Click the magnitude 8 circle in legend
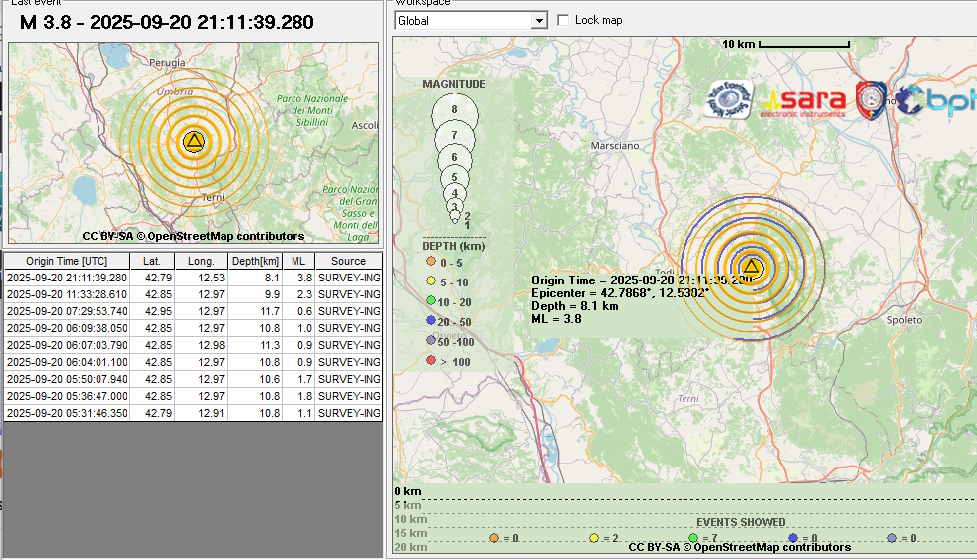 tap(454, 110)
